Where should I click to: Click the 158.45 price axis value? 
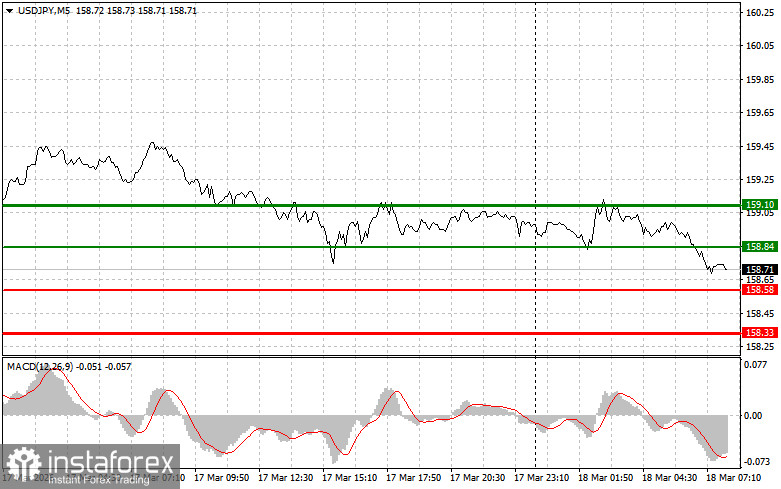tap(760, 314)
